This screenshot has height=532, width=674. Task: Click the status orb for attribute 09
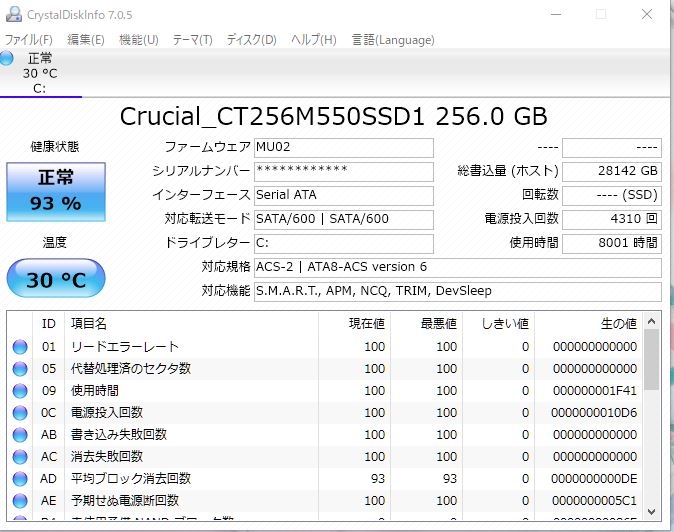[20, 391]
